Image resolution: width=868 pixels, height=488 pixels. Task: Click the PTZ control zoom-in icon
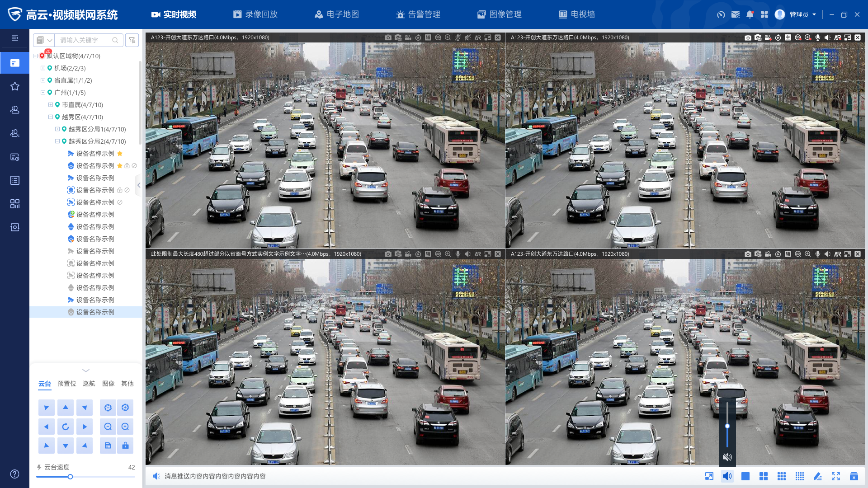pyautogui.click(x=125, y=427)
